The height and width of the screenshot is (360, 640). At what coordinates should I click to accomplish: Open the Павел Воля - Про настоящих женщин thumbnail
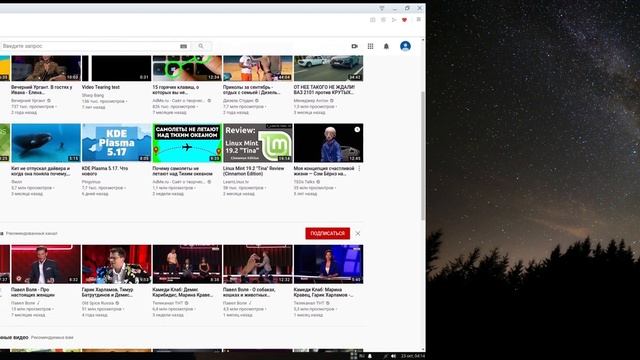(46, 264)
